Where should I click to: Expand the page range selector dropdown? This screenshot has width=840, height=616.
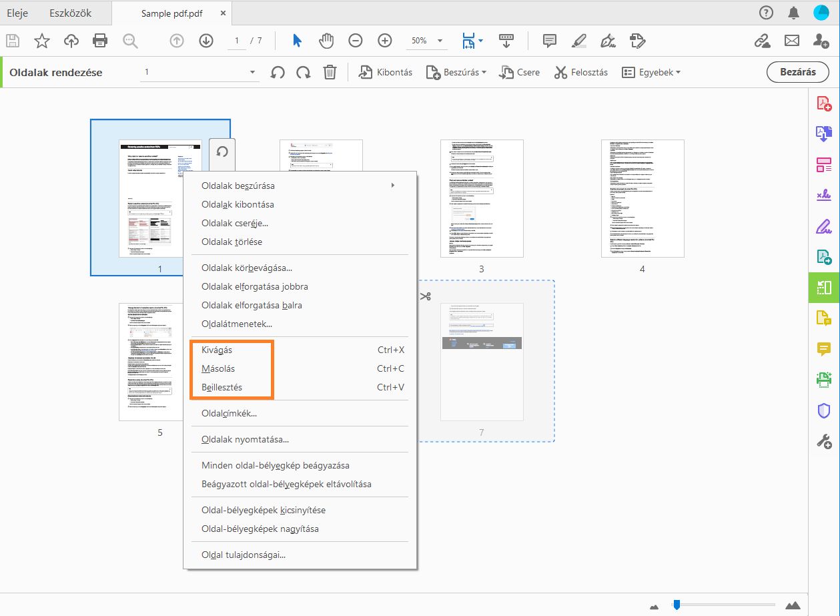(x=253, y=72)
